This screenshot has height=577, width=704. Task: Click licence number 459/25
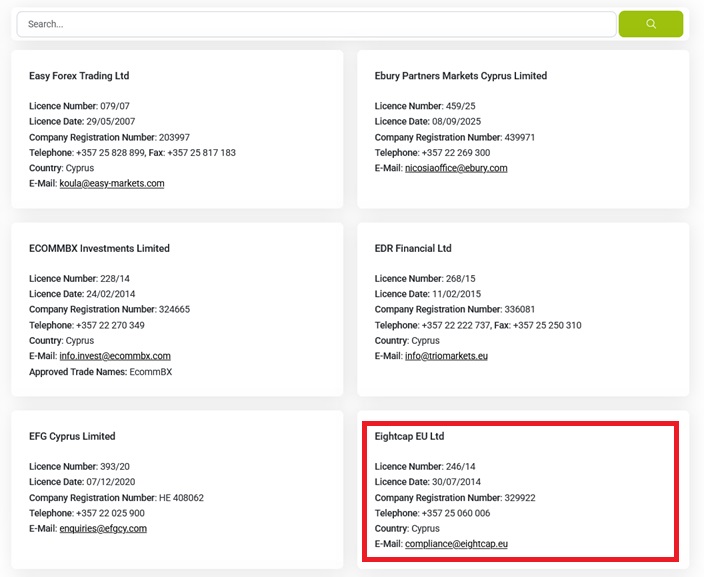[x=461, y=106]
